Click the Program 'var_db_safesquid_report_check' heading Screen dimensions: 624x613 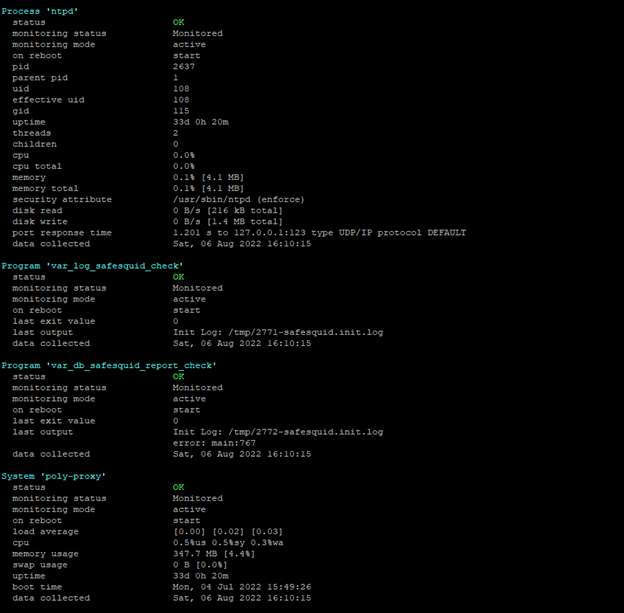[x=109, y=365]
